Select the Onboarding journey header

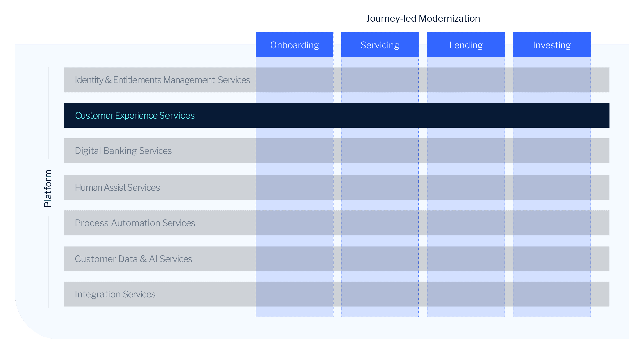tap(294, 45)
